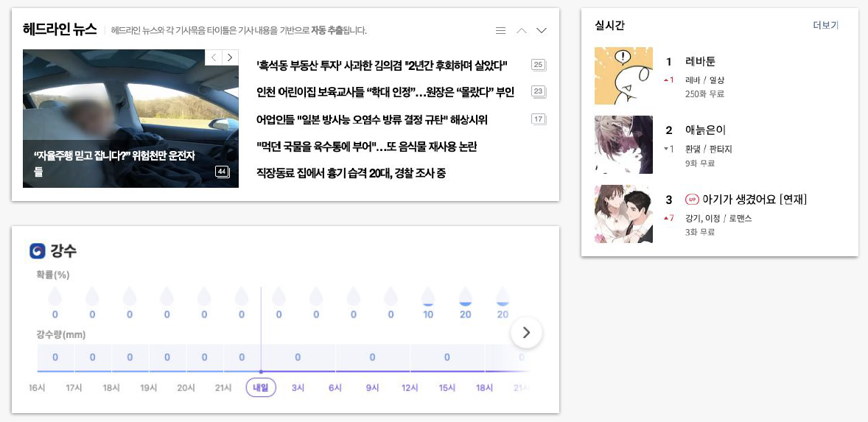
Task: Read the 인천 어린이집 보육교사 headline
Action: point(385,92)
